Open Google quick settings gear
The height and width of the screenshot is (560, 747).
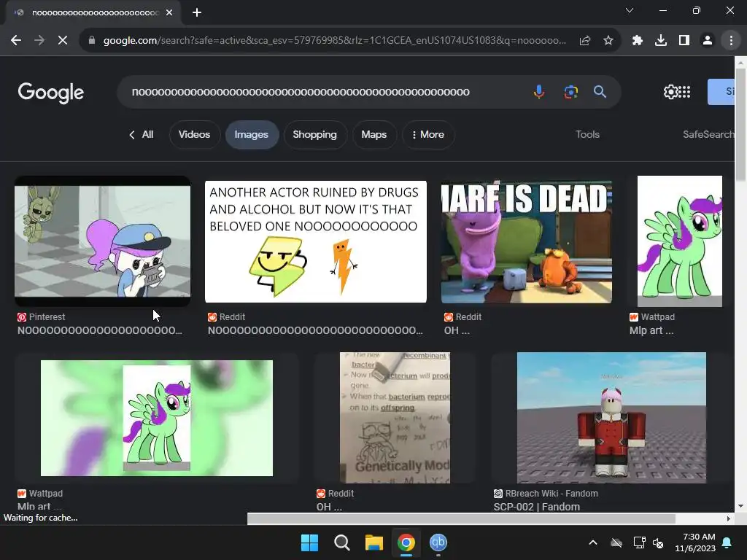point(670,91)
